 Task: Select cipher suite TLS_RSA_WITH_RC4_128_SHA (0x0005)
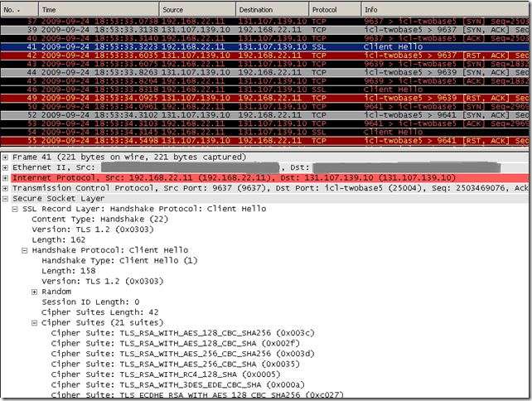166,374
